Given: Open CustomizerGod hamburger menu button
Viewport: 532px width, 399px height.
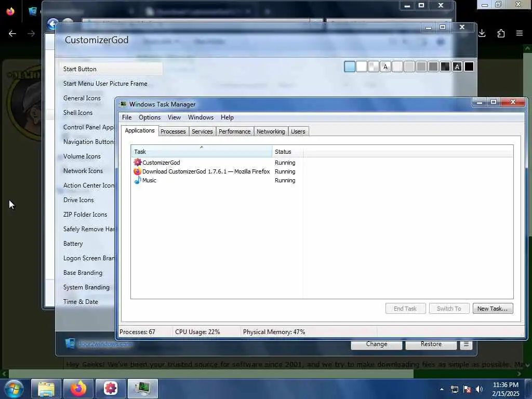Looking at the screenshot, I should point(466,344).
